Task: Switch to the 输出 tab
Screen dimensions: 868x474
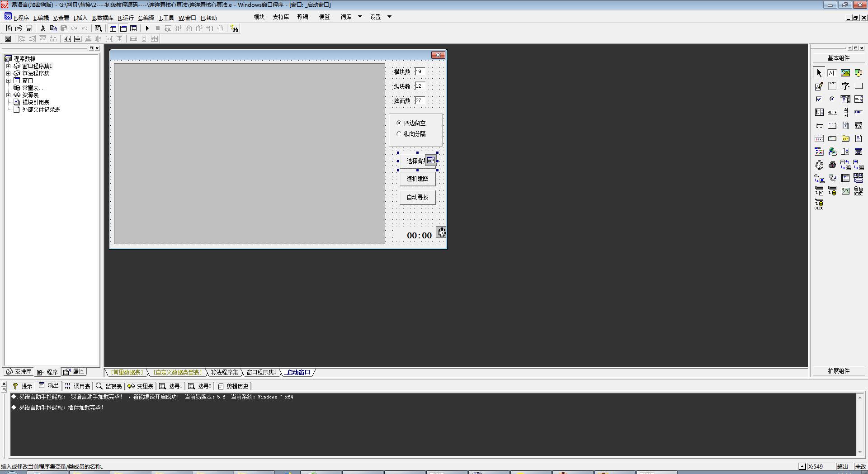Action: (x=49, y=386)
